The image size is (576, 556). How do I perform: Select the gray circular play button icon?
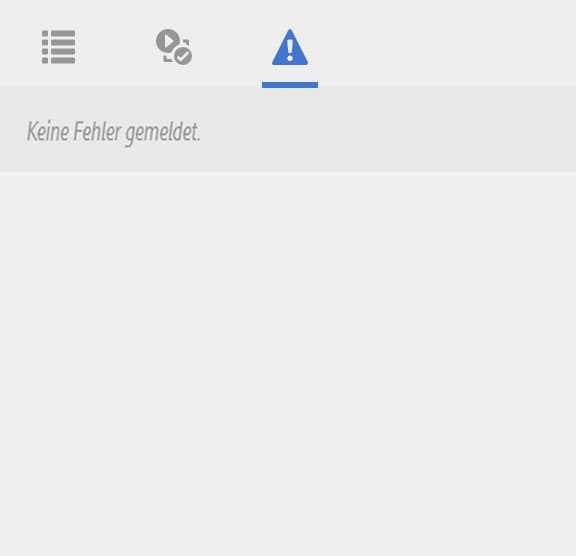click(168, 41)
